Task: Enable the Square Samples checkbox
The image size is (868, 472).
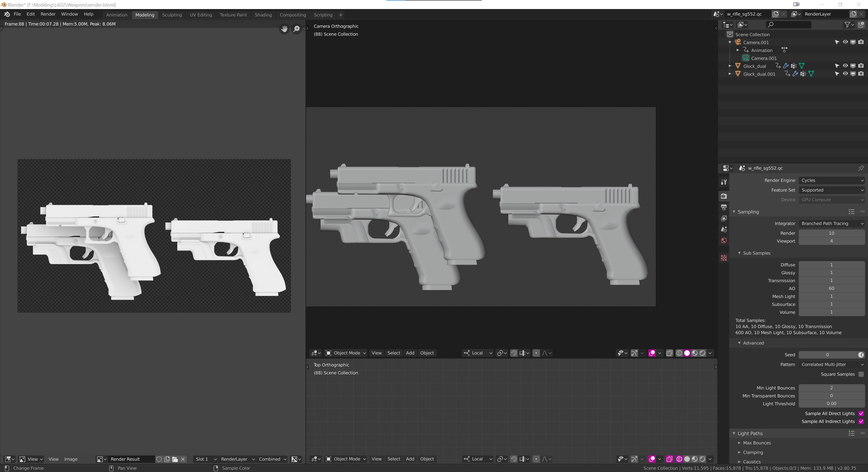Action: coord(861,374)
